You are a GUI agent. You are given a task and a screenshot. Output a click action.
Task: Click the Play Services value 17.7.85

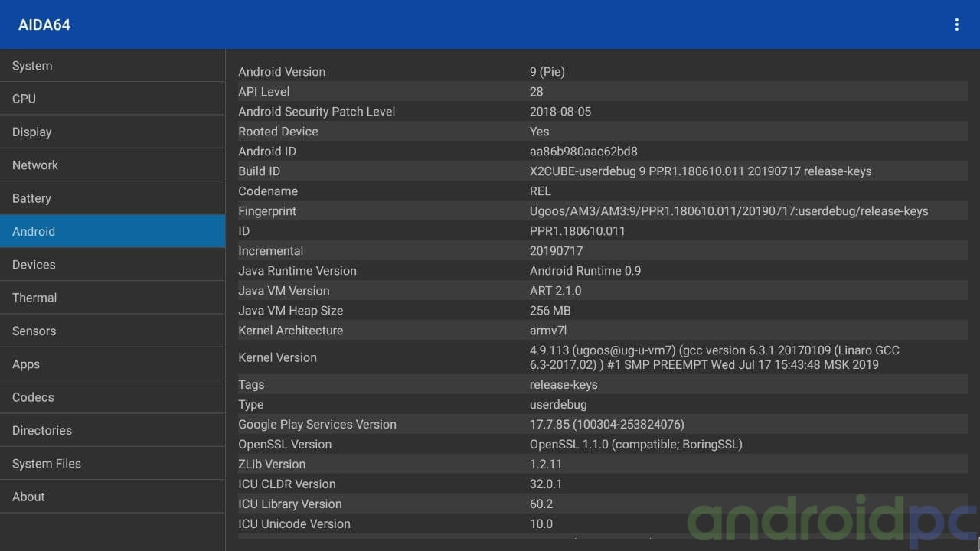607,425
